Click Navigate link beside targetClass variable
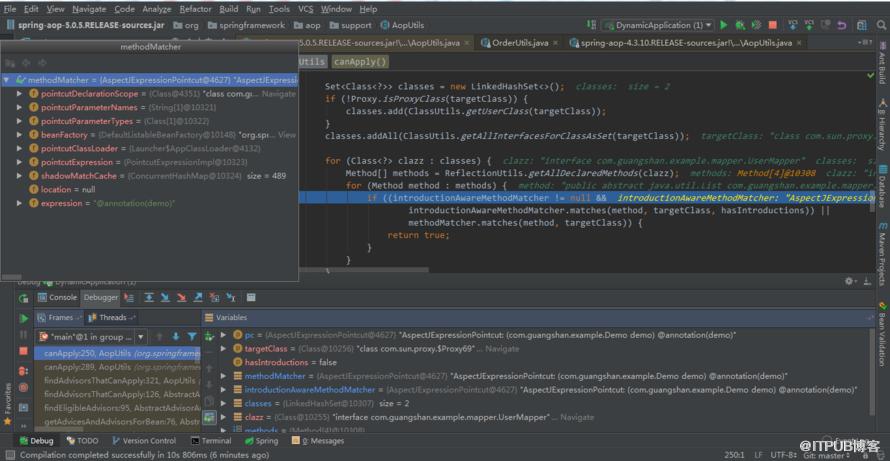 click(502, 349)
